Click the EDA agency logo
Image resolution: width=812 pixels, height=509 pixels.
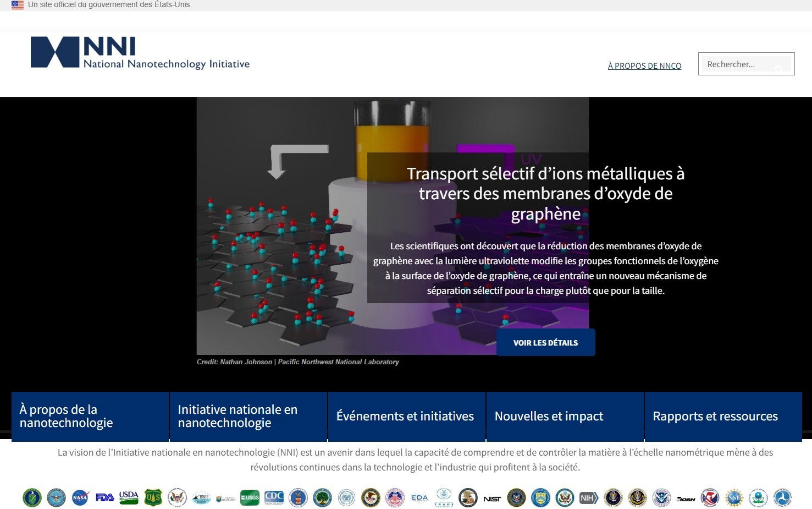point(419,497)
